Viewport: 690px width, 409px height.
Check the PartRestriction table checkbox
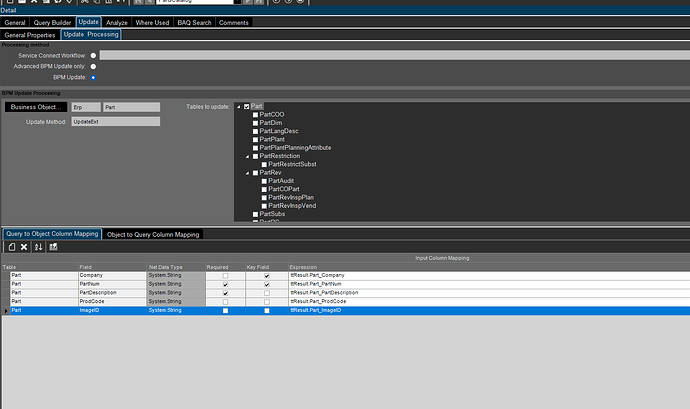click(255, 156)
